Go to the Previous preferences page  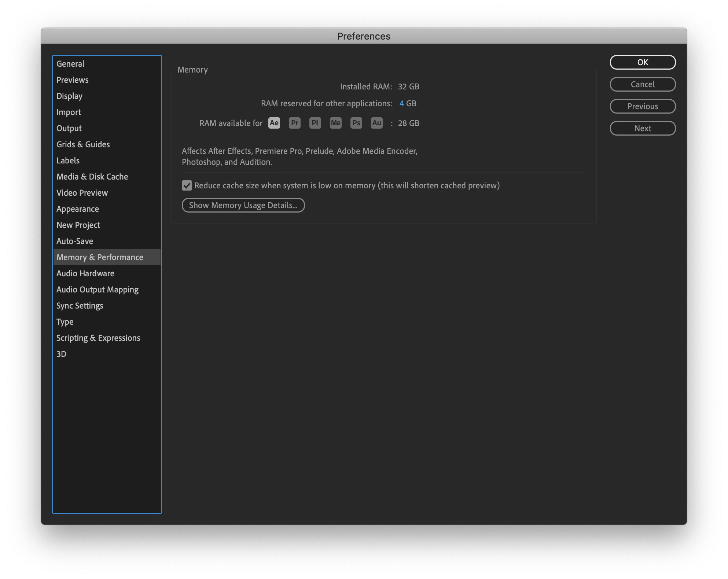click(642, 106)
